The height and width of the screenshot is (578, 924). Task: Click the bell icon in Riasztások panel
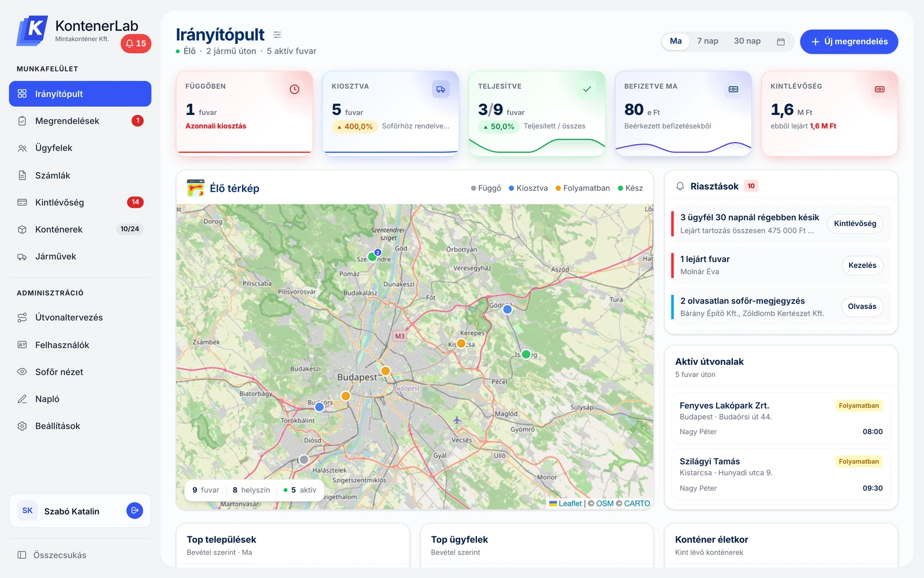(x=680, y=186)
